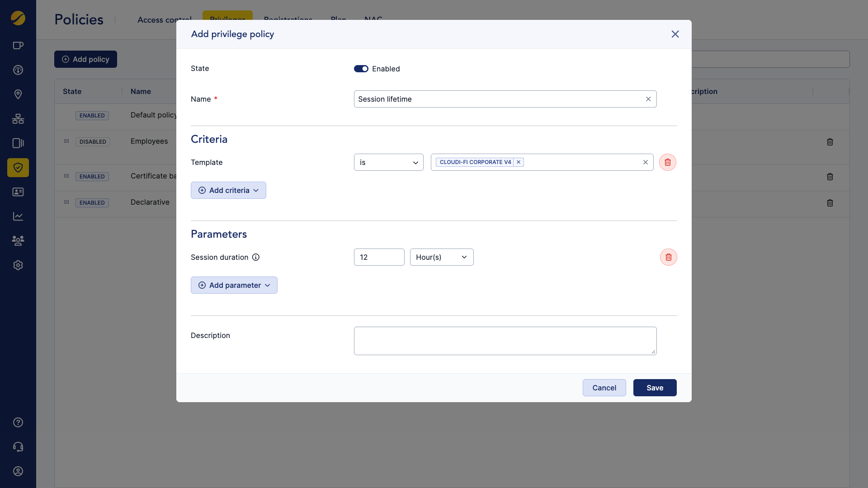This screenshot has width=868, height=488.
Task: Open the ID card sidebar icon
Action: point(18,192)
